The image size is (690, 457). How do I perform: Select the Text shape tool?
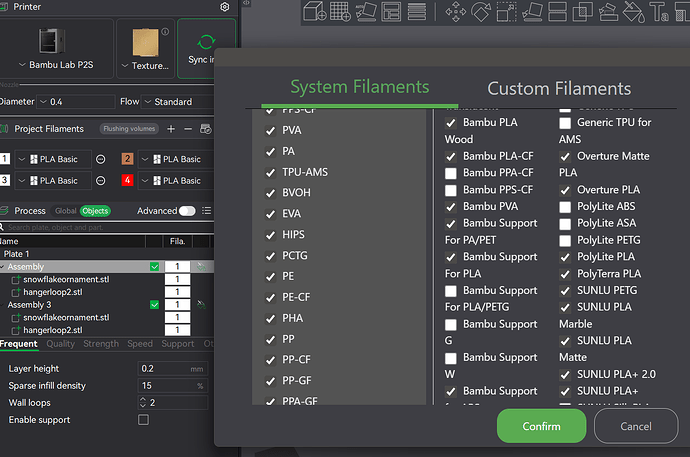click(659, 11)
